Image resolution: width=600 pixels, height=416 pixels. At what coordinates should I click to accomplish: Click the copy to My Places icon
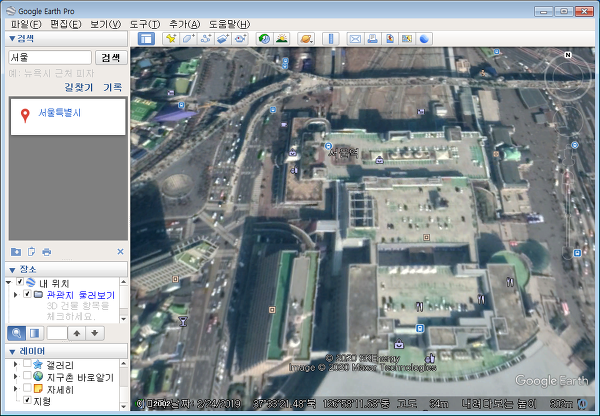[x=31, y=251]
